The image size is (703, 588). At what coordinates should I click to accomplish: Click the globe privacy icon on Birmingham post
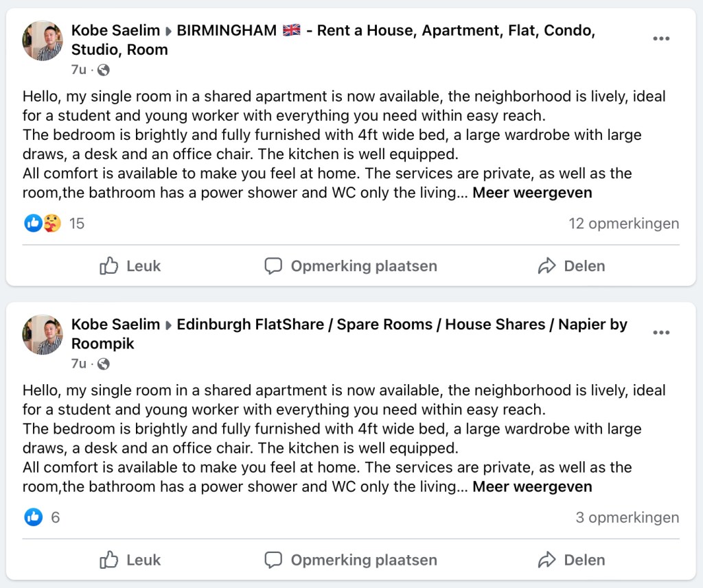(104, 70)
